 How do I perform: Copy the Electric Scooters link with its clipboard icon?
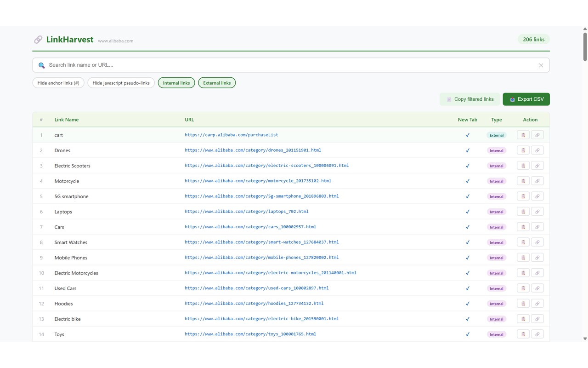pos(523,166)
